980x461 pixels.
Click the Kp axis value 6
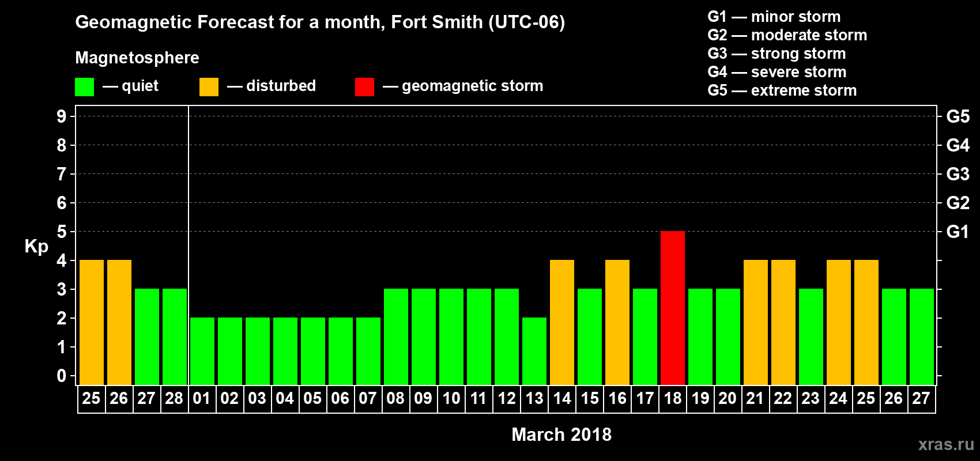62,203
